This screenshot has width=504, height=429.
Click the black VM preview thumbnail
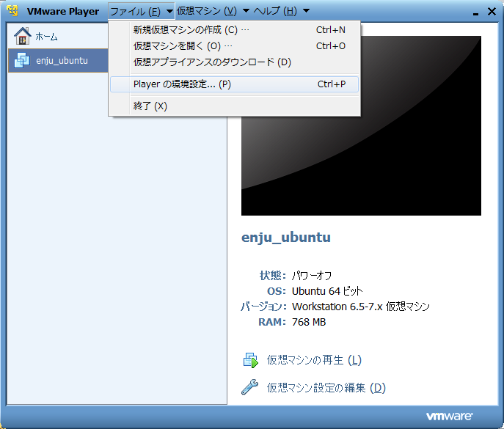point(361,125)
